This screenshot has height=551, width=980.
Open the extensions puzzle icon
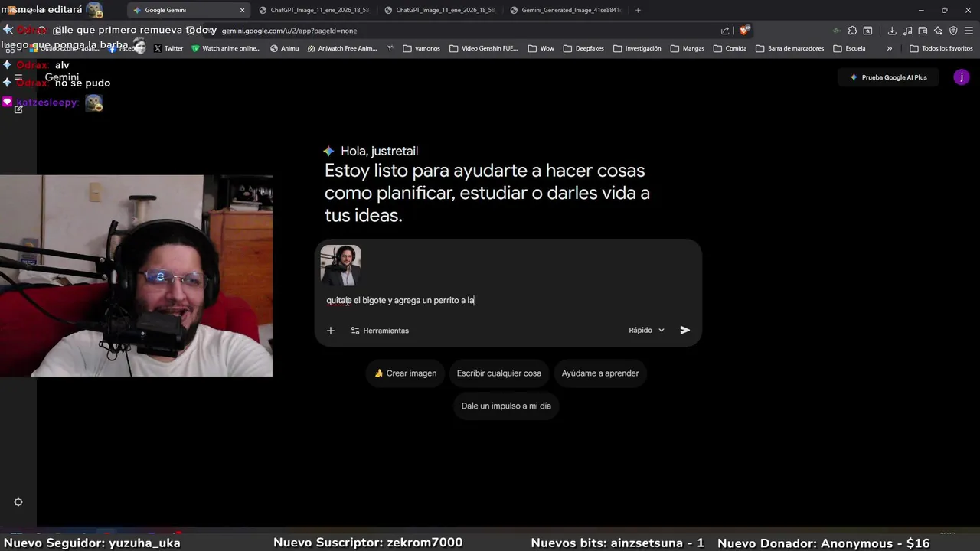coord(852,31)
